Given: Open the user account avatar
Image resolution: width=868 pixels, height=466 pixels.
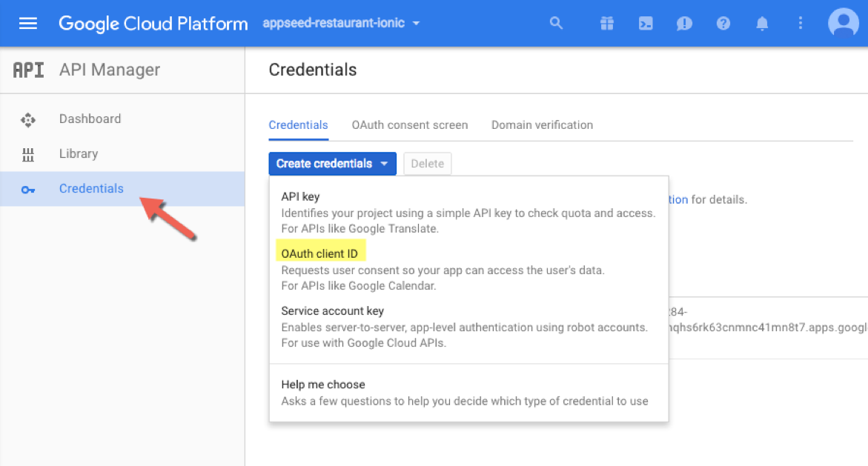Looking at the screenshot, I should point(843,23).
